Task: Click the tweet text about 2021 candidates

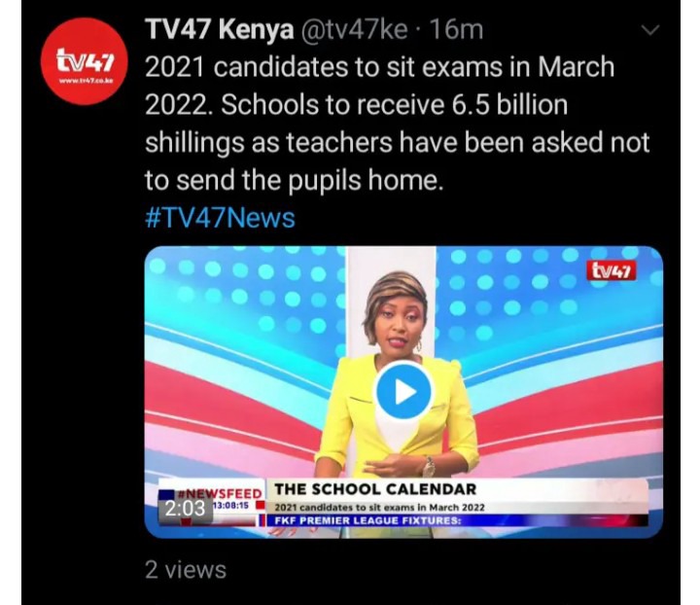Action: pyautogui.click(x=397, y=124)
